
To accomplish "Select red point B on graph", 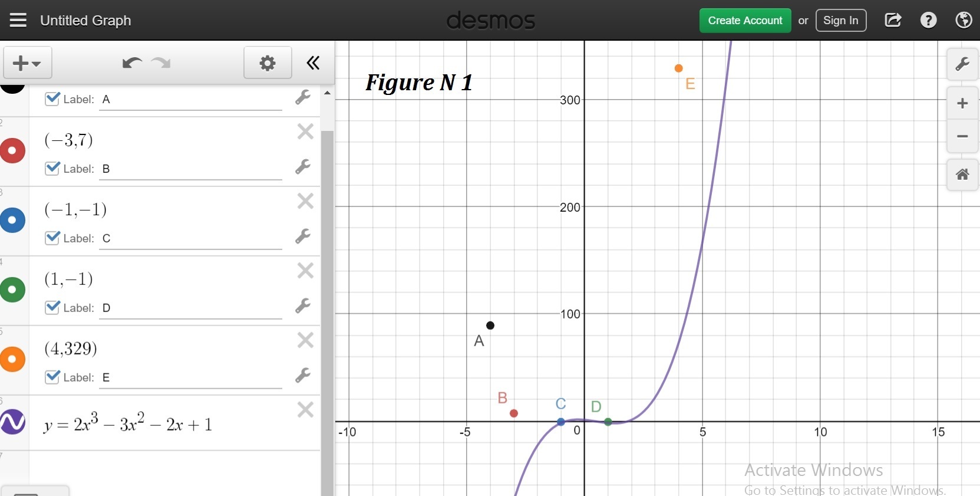I will coord(514,413).
